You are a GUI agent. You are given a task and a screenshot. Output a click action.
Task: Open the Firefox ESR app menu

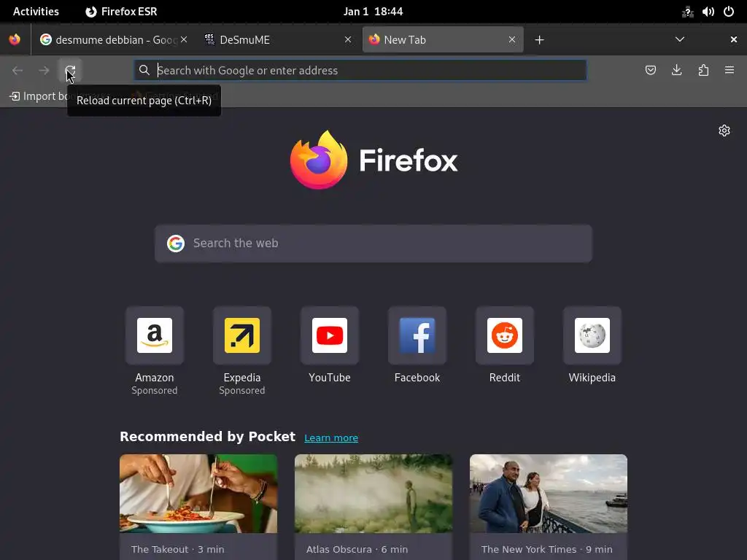(x=122, y=12)
